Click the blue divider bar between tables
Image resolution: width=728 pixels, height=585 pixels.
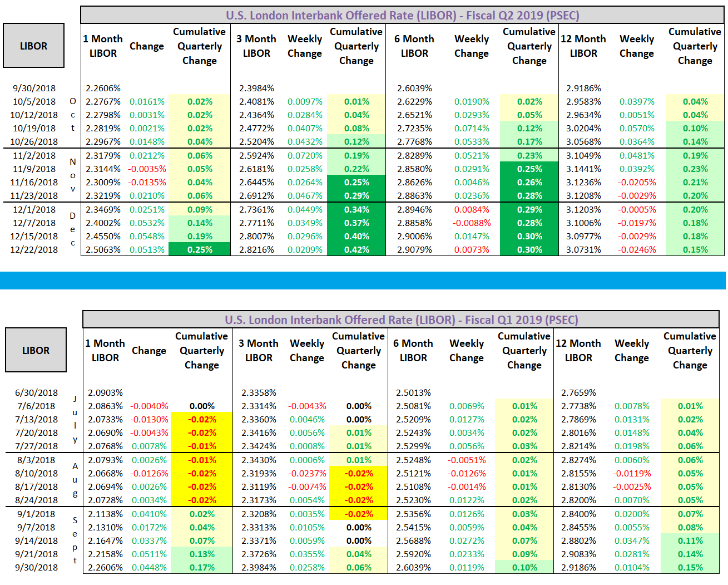pos(364,281)
